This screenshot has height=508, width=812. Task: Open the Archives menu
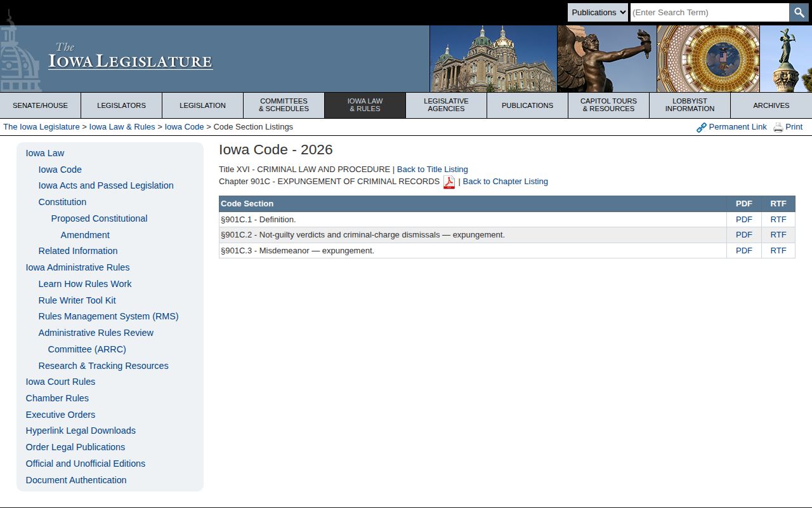point(771,105)
